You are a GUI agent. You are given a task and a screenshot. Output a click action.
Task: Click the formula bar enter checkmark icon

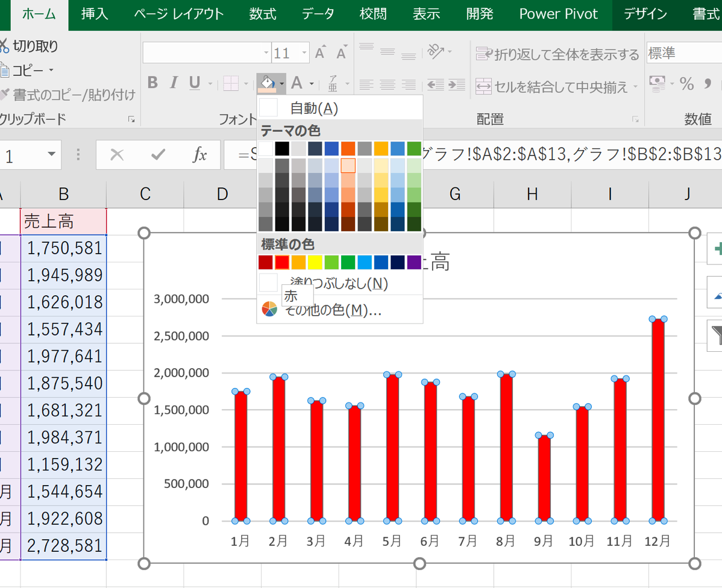point(158,155)
